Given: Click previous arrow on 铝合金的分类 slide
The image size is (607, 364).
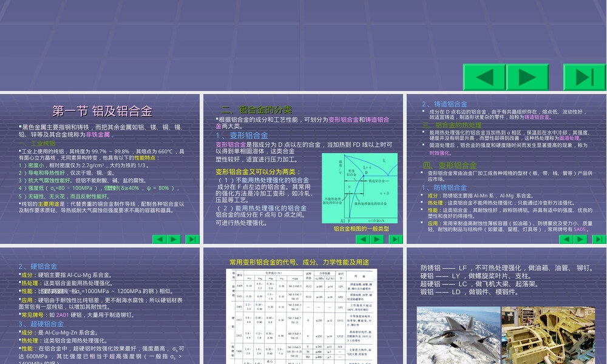Looking at the screenshot, I should click(x=363, y=239).
